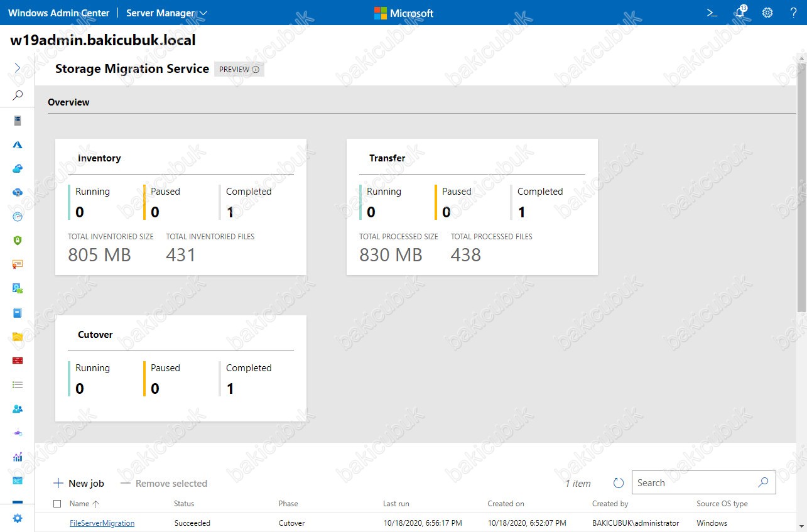Click the 1 item count label
The height and width of the screenshot is (532, 807).
pyautogui.click(x=578, y=483)
